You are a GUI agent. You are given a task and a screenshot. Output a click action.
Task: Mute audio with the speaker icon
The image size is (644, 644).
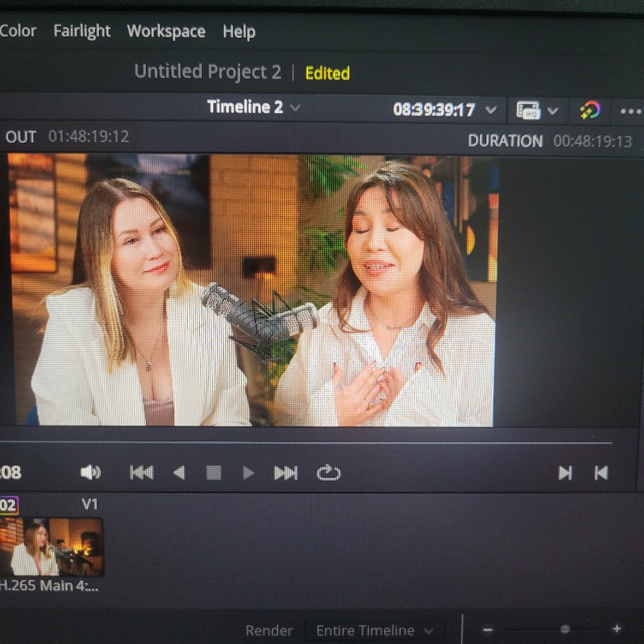click(x=91, y=472)
